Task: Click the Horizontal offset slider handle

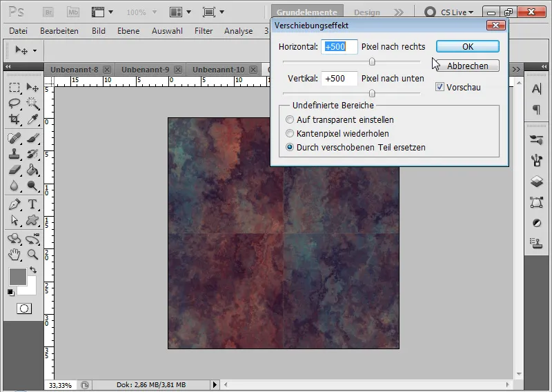Action: (372, 61)
